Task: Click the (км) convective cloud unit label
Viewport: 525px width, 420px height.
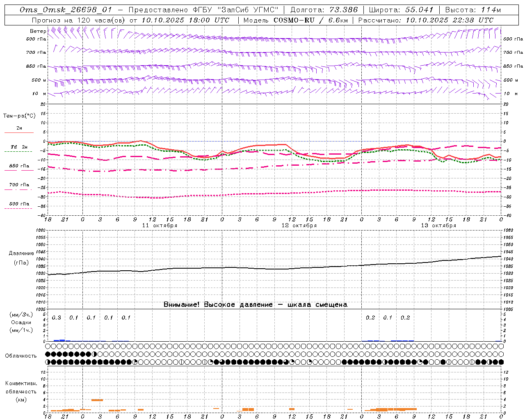Action: 21,399
